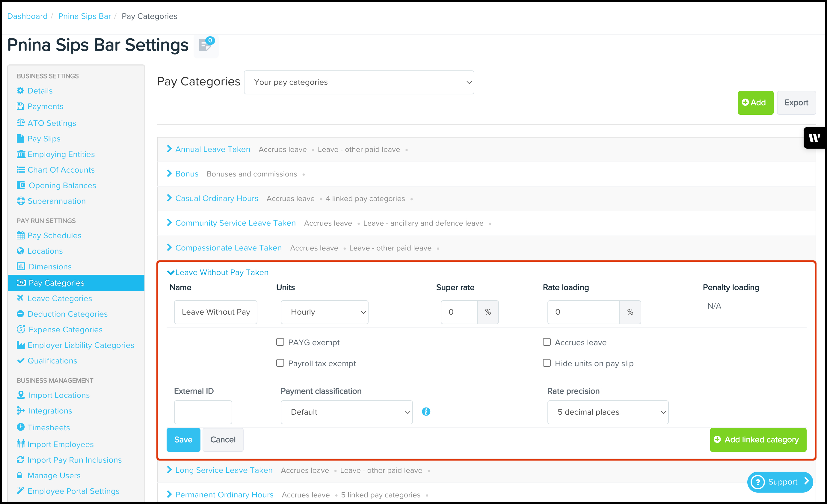The image size is (827, 504).
Task: Save the pay category changes
Action: point(183,440)
